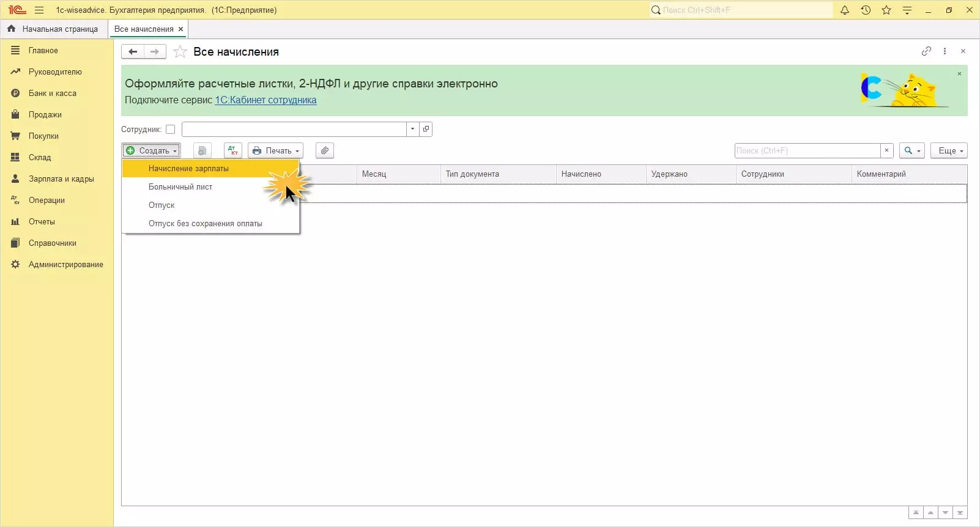
Task: Expand the Печать dropdown button
Action: coord(276,150)
